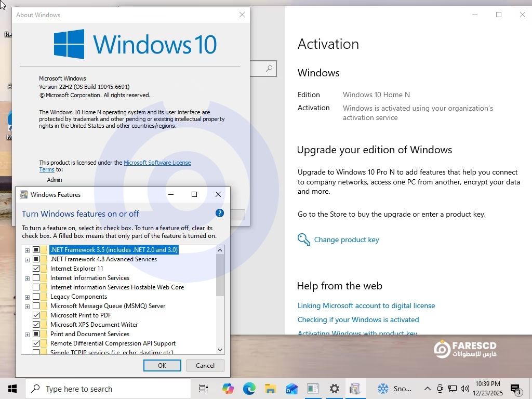Image resolution: width=532 pixels, height=399 pixels.
Task: Click the Settings gear taskbar icon
Action: pos(334,389)
